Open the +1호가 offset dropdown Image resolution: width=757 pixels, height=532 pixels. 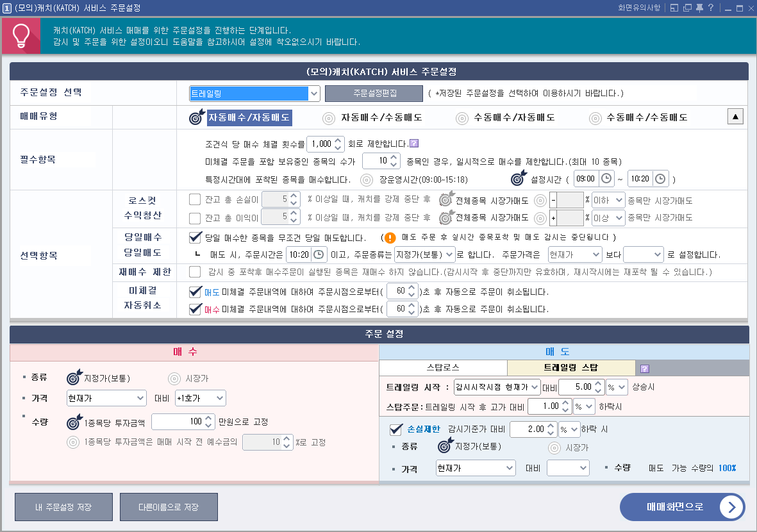point(201,398)
